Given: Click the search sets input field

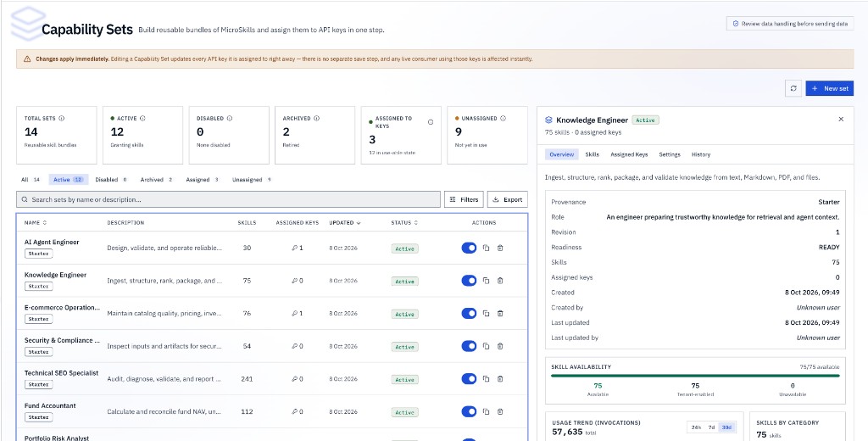Looking at the screenshot, I should click(228, 199).
